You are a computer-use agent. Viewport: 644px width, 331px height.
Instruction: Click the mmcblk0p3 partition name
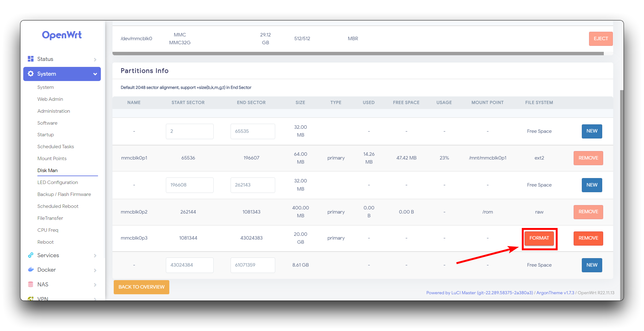coord(134,238)
